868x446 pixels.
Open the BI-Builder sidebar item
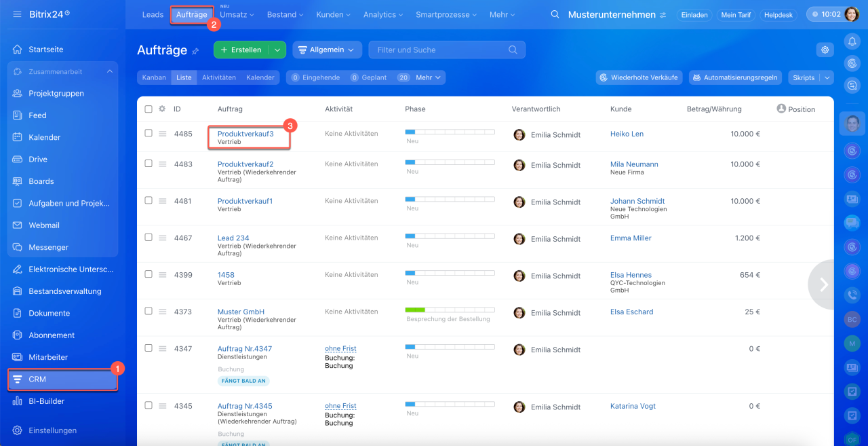(46, 401)
